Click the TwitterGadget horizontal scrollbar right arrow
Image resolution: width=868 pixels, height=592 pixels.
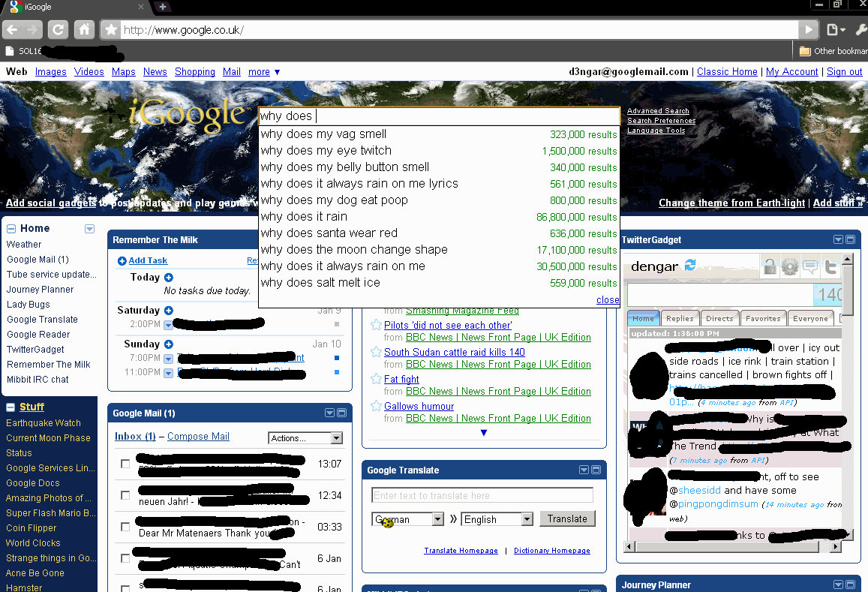[836, 546]
